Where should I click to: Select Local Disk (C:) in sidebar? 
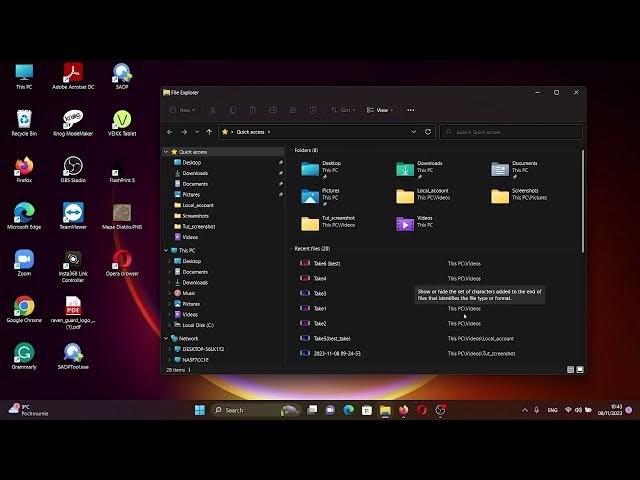(198, 325)
